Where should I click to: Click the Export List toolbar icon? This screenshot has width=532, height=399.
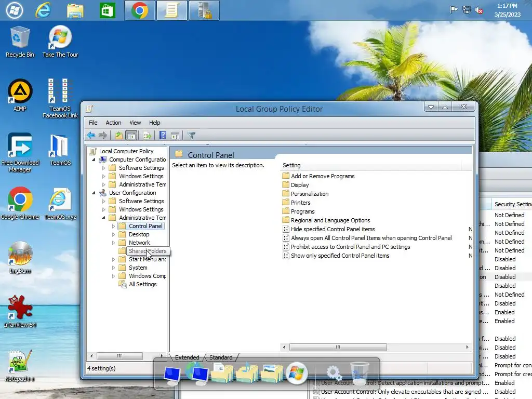click(x=147, y=136)
